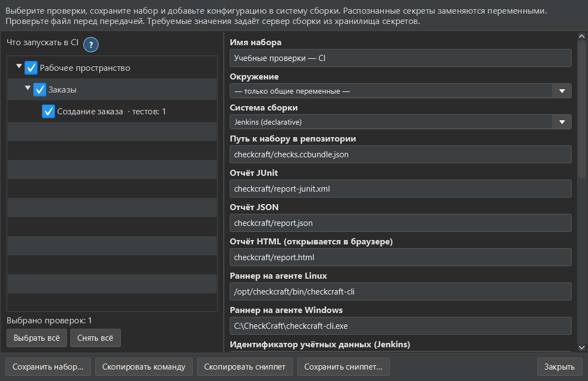Focus the 'Отчёт HTML' path field

(x=401, y=257)
